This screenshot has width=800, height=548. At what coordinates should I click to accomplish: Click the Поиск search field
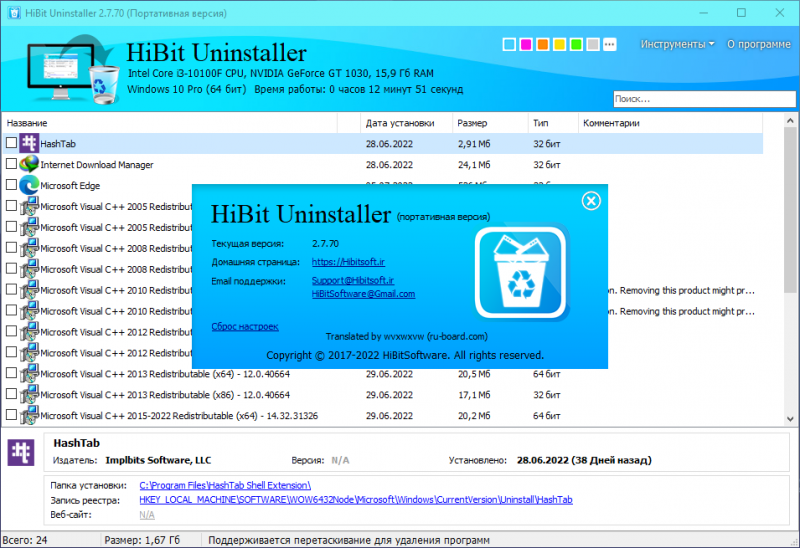click(x=704, y=99)
